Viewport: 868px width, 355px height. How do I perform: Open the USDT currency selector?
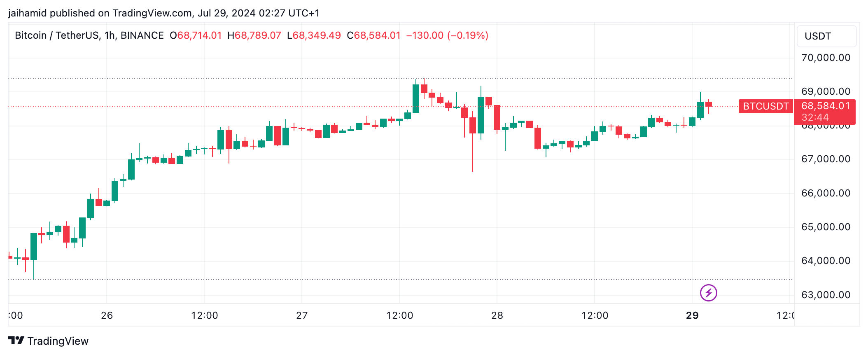pyautogui.click(x=826, y=36)
